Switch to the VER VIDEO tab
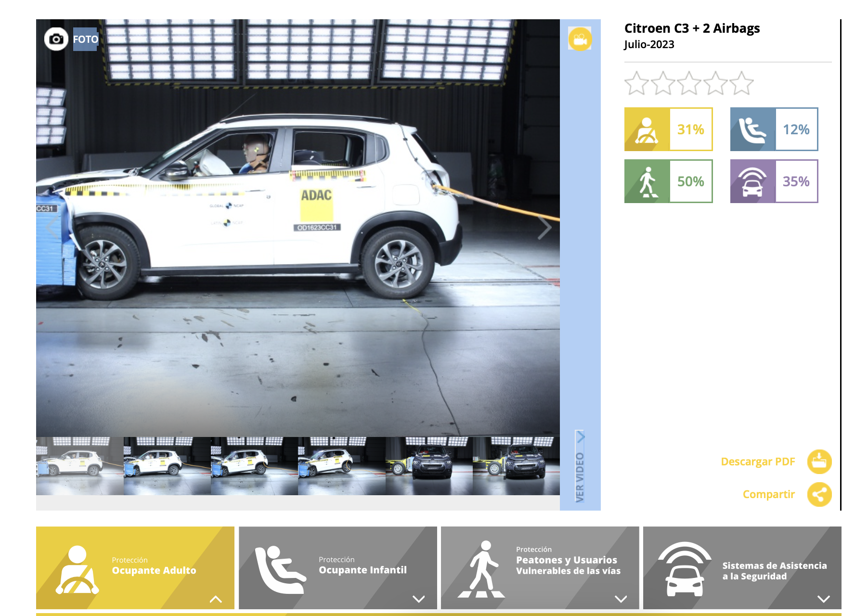The width and height of the screenshot is (855, 616). click(x=580, y=467)
